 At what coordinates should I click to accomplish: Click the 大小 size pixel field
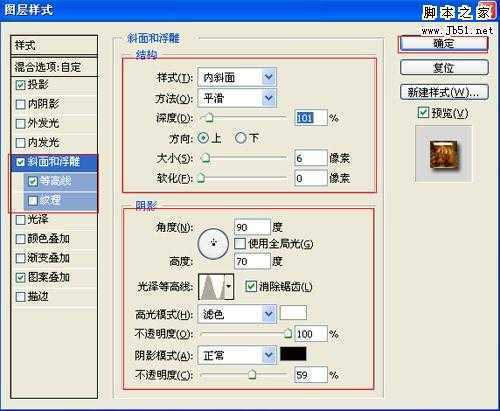click(311, 158)
